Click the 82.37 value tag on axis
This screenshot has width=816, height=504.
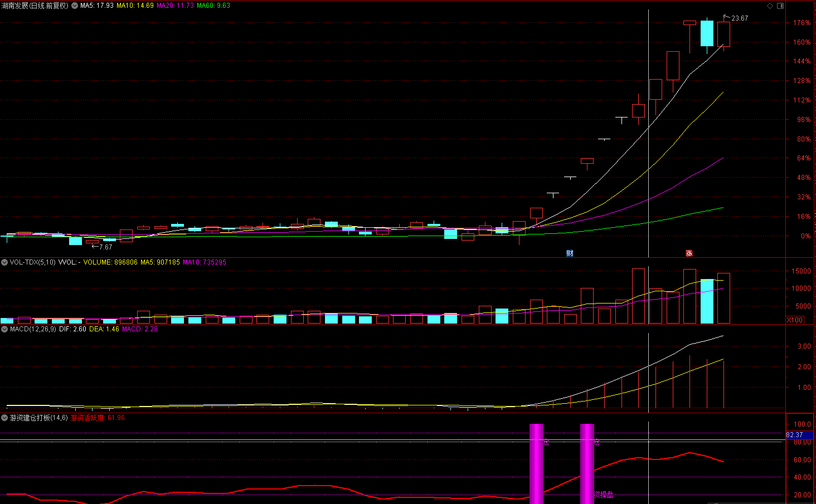click(x=795, y=435)
